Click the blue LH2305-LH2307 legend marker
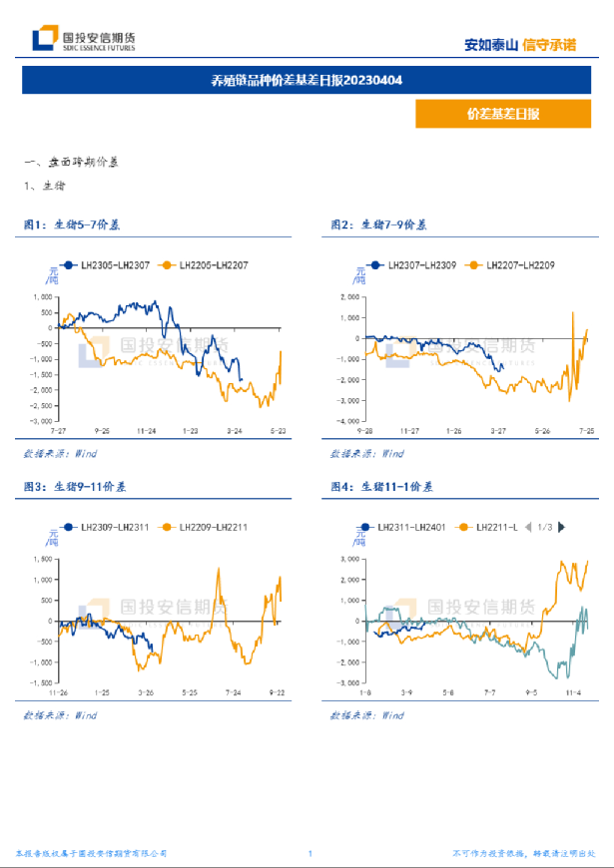This screenshot has width=614, height=868. tap(68, 264)
